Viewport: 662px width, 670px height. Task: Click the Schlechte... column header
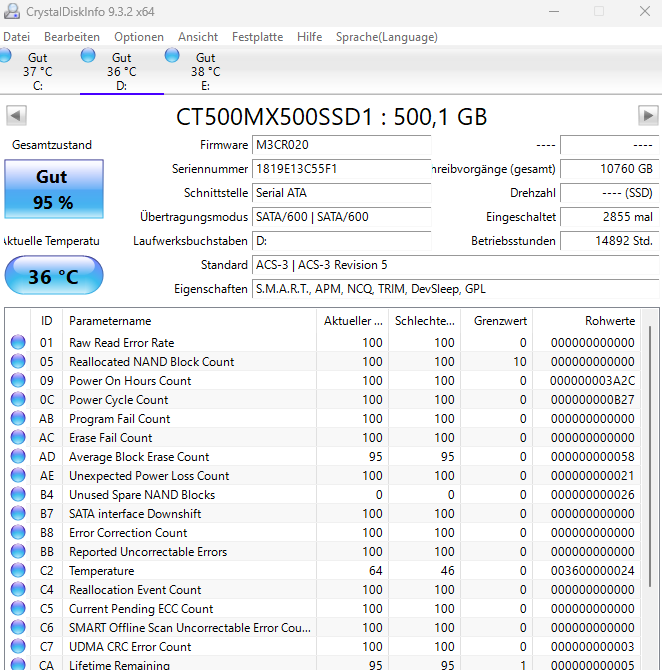424,321
